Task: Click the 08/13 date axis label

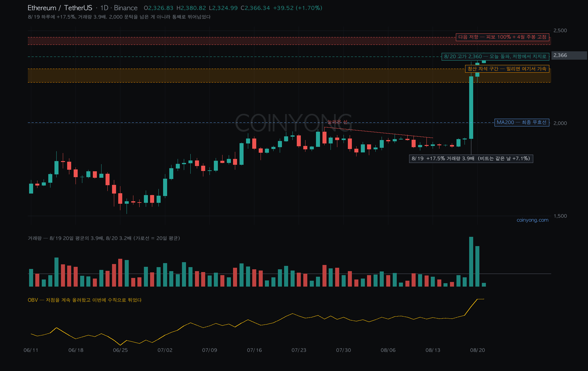Action: pos(433,350)
